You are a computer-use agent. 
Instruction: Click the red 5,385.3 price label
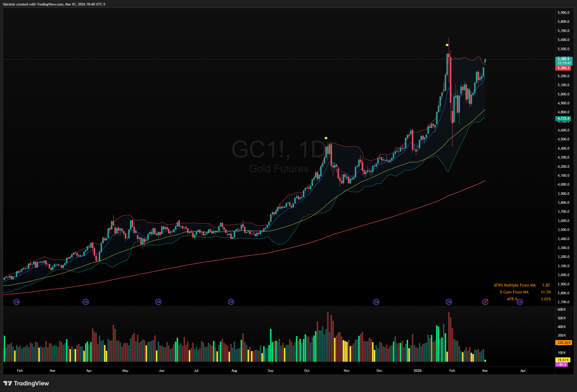pos(563,68)
